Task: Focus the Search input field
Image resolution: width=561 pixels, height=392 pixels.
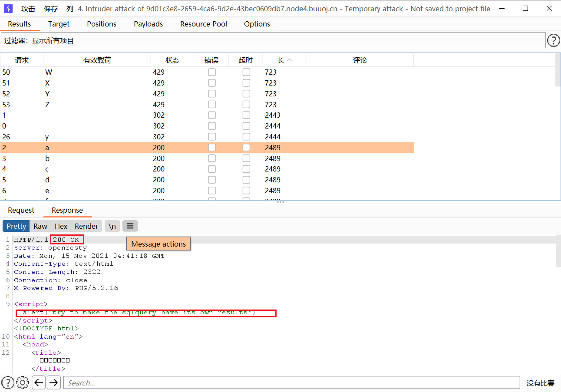Action: (292, 382)
